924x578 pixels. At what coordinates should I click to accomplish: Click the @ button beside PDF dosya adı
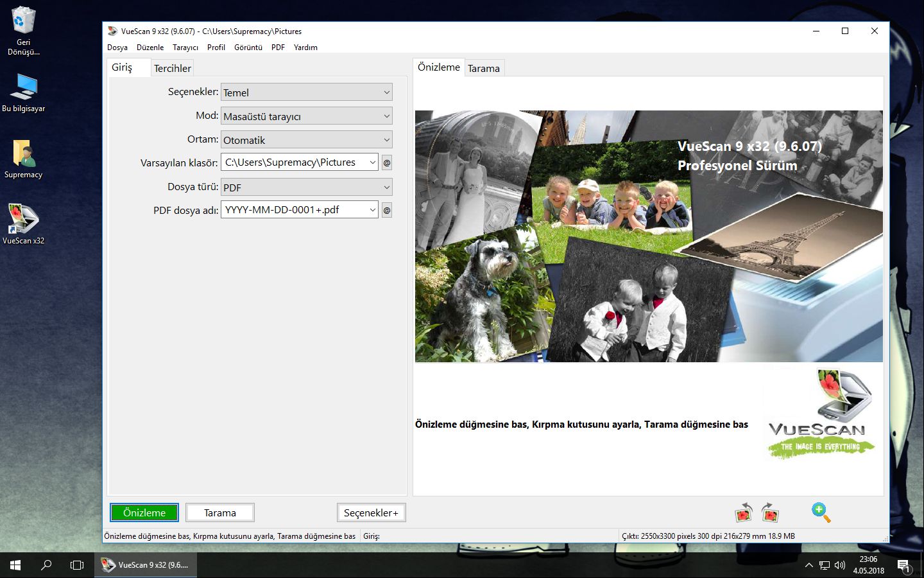pyautogui.click(x=387, y=210)
